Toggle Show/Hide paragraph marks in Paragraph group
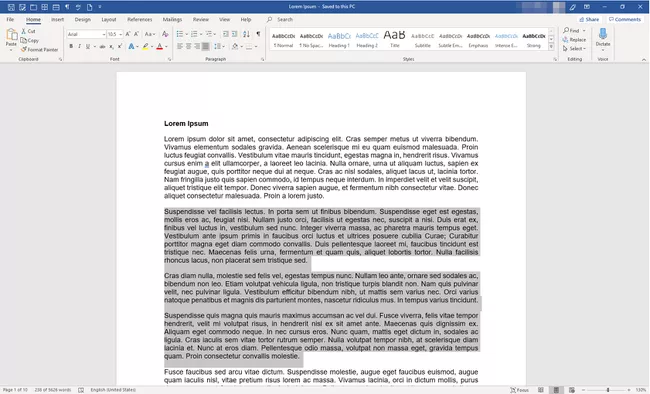The image size is (650, 394). coord(258,34)
